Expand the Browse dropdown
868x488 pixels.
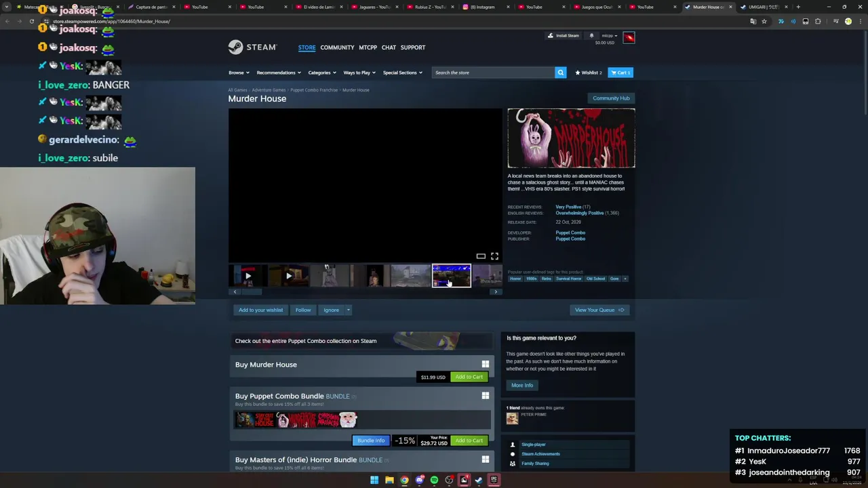coord(239,73)
